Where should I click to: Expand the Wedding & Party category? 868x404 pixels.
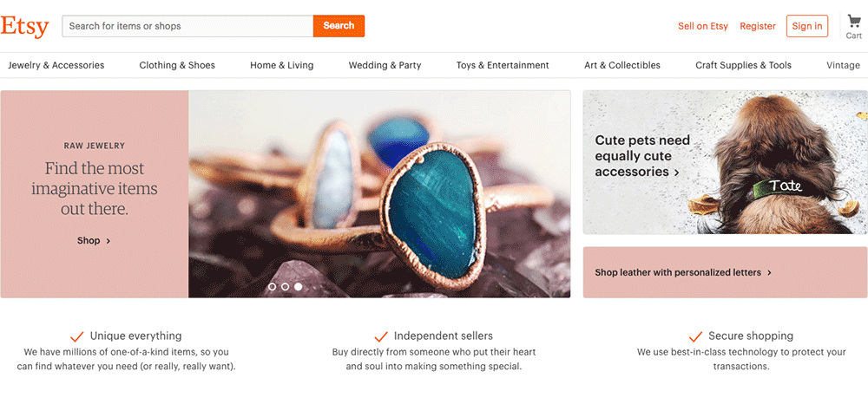(385, 65)
